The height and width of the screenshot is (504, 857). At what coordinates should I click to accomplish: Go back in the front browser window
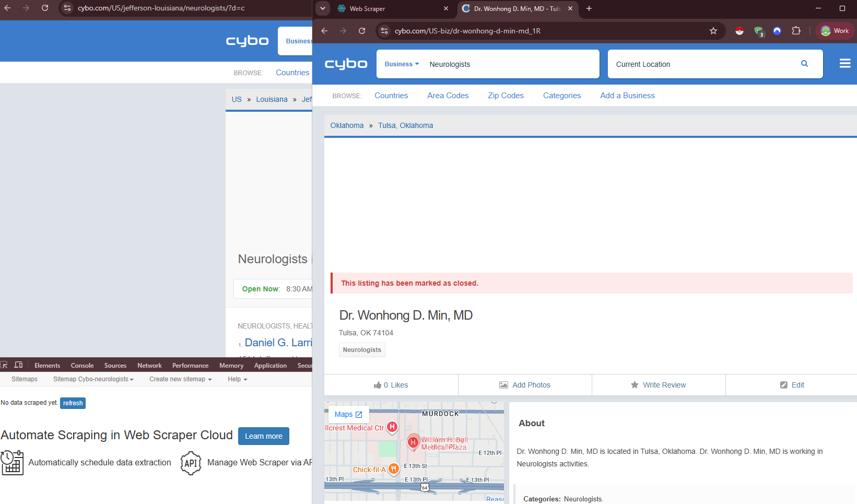[324, 31]
